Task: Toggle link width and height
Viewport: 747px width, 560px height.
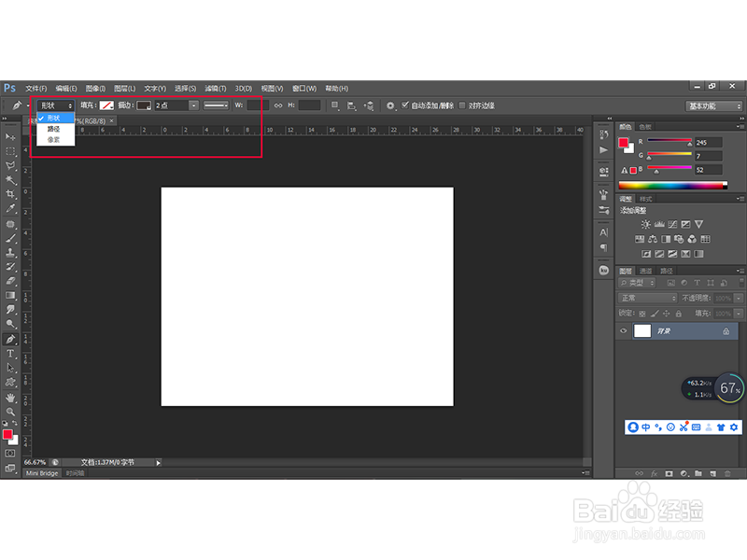Action: click(277, 105)
